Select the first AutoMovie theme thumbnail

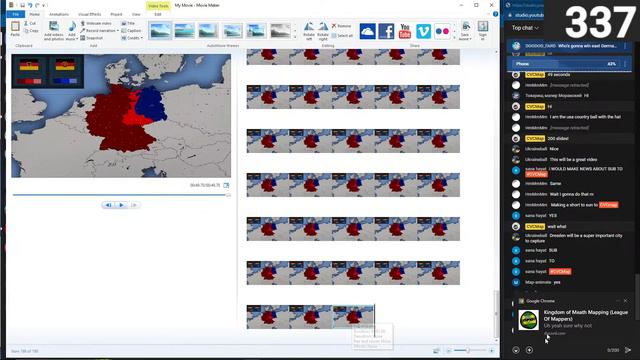[160, 31]
